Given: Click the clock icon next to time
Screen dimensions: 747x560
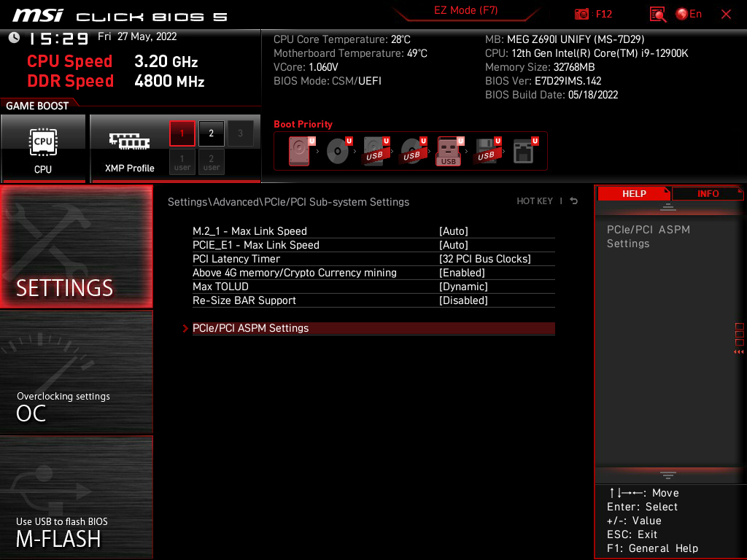Looking at the screenshot, I should point(15,38).
